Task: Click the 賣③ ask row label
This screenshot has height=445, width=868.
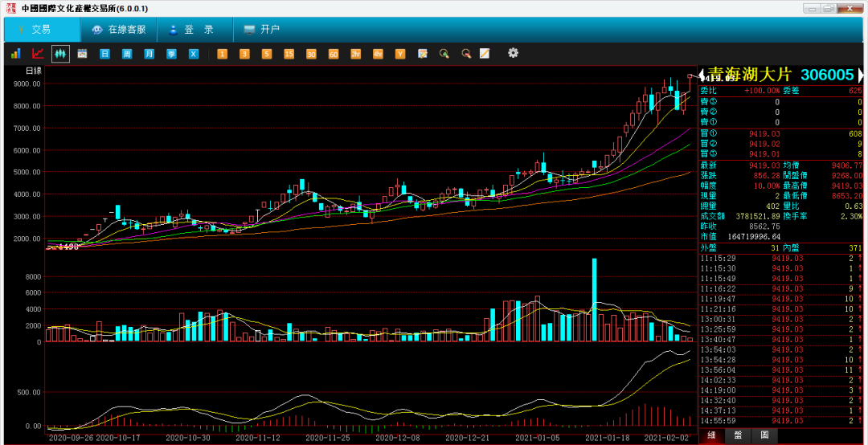Action: (x=709, y=102)
